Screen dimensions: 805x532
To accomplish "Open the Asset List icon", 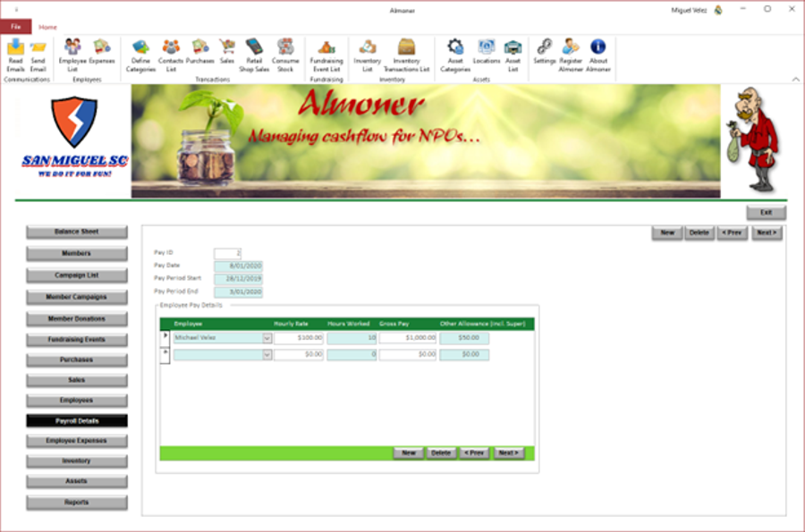I will click(513, 55).
